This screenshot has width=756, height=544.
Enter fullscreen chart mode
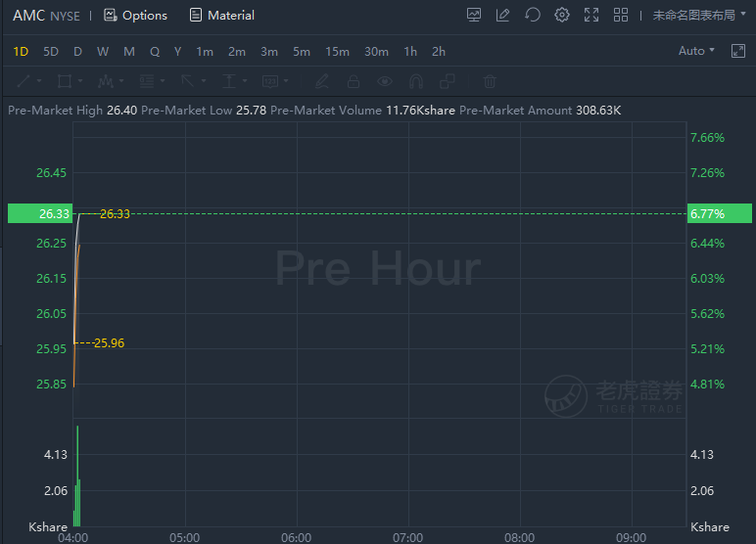click(x=591, y=15)
